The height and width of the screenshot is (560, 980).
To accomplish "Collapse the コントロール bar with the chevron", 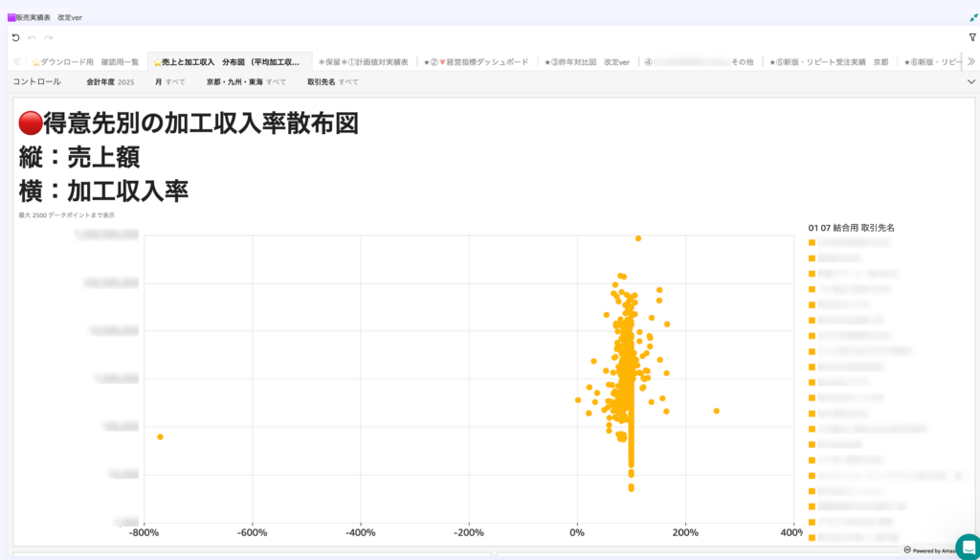I will tap(971, 82).
